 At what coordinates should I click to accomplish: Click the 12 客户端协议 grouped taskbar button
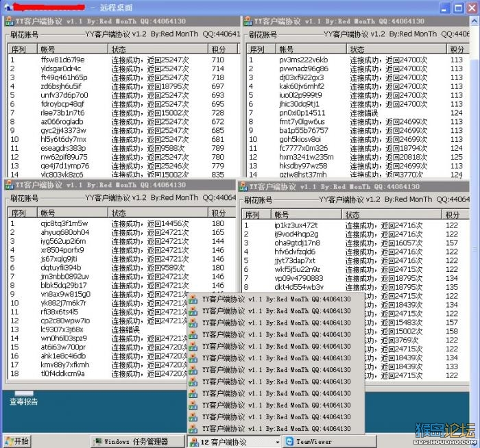[235, 442]
